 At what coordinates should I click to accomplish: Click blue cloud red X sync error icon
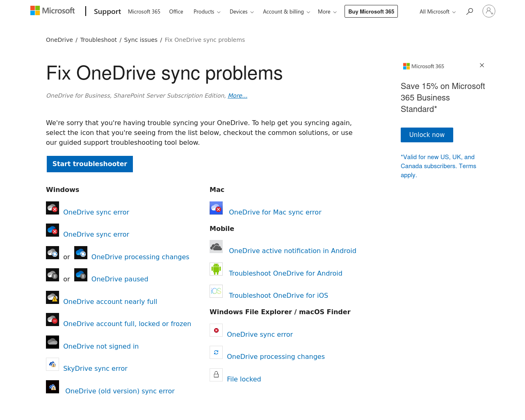52,230
